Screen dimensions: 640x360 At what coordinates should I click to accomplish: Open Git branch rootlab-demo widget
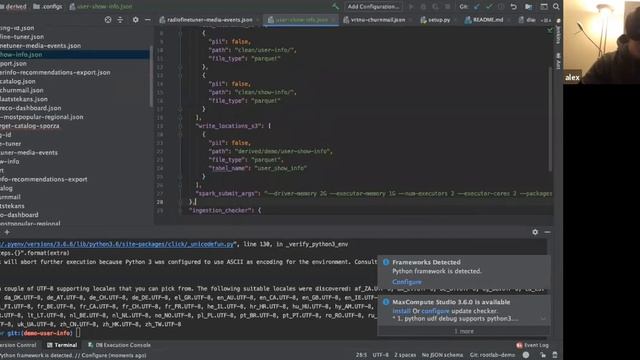tap(492, 355)
